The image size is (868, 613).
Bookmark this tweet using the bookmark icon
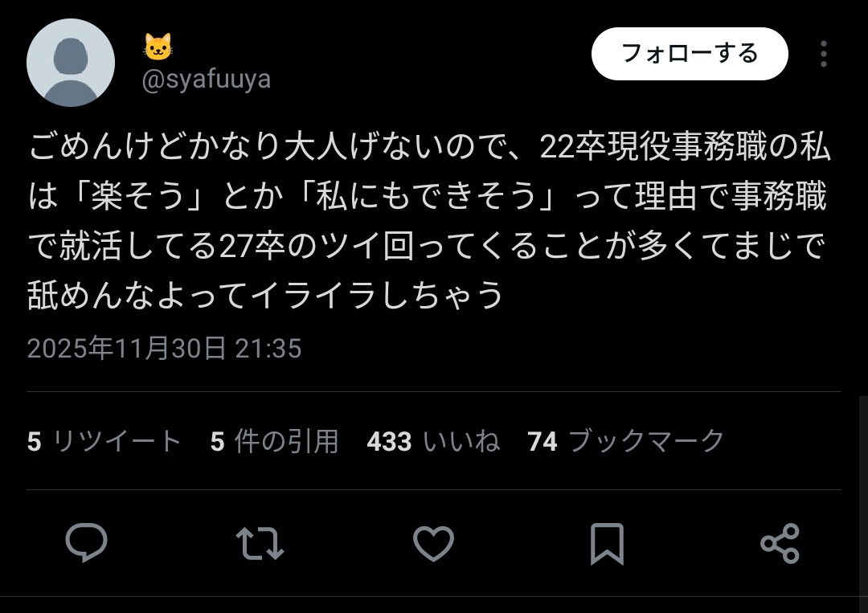[x=608, y=544]
